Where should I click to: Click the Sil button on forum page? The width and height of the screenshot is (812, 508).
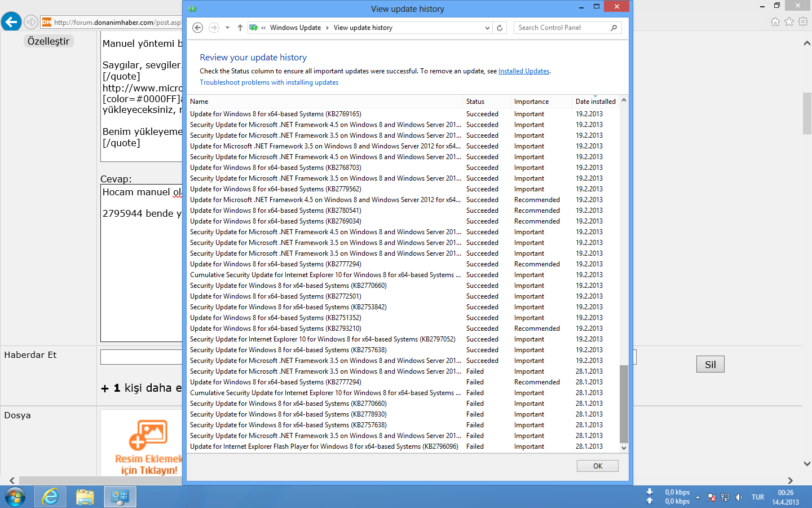[x=710, y=364]
